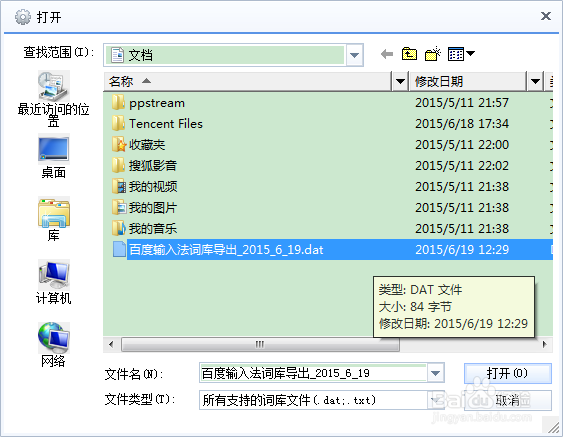The image size is (563, 437).
Task: Select the 我的视频 folder icon
Action: click(x=118, y=187)
